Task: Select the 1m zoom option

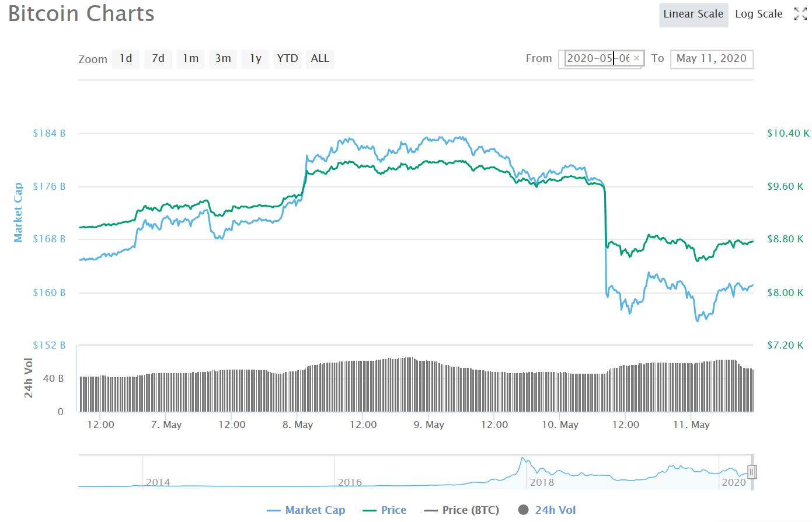Action: 190,58
